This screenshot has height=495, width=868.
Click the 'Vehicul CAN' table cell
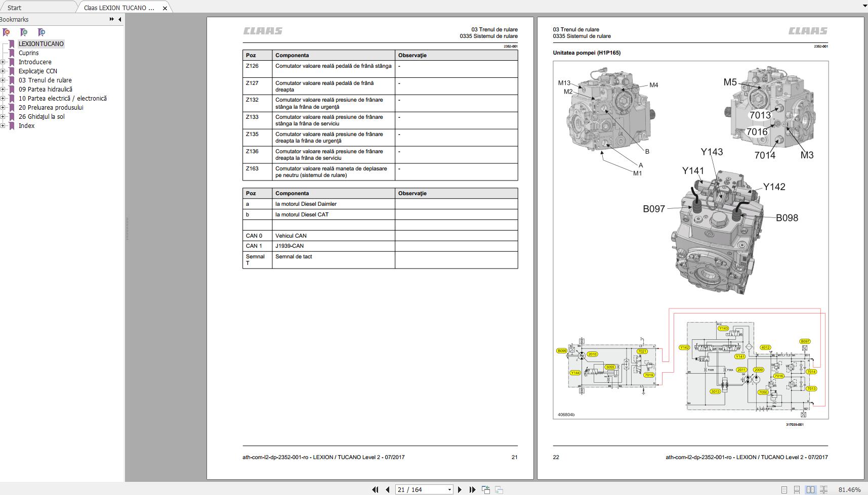click(x=334, y=236)
